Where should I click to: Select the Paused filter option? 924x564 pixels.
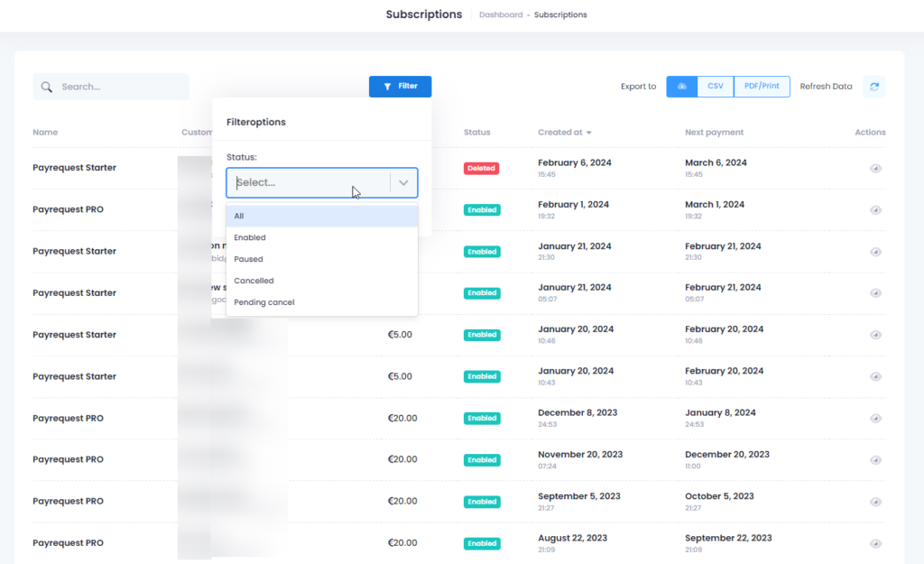pyautogui.click(x=247, y=259)
